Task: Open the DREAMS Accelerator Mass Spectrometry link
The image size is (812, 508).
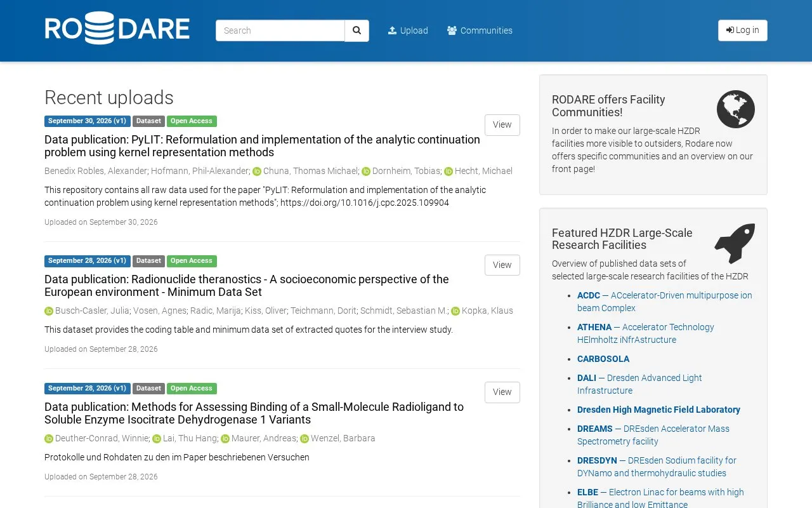Action: 653,435
